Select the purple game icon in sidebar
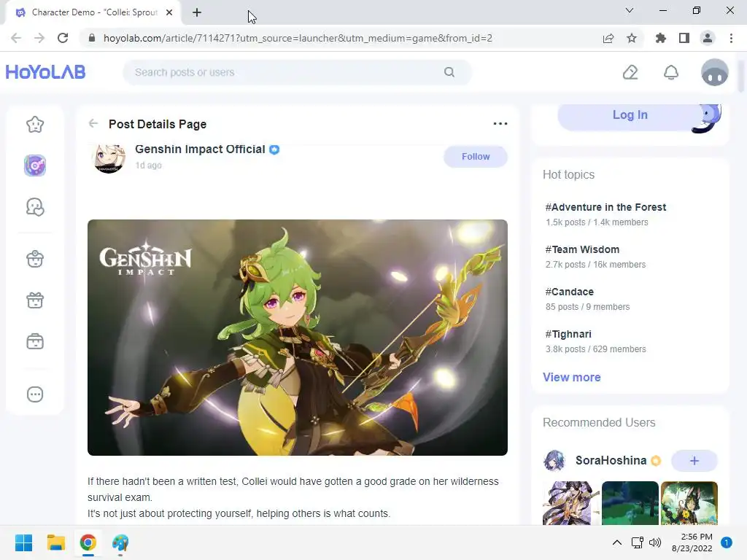This screenshot has height=560, width=747. pyautogui.click(x=35, y=166)
